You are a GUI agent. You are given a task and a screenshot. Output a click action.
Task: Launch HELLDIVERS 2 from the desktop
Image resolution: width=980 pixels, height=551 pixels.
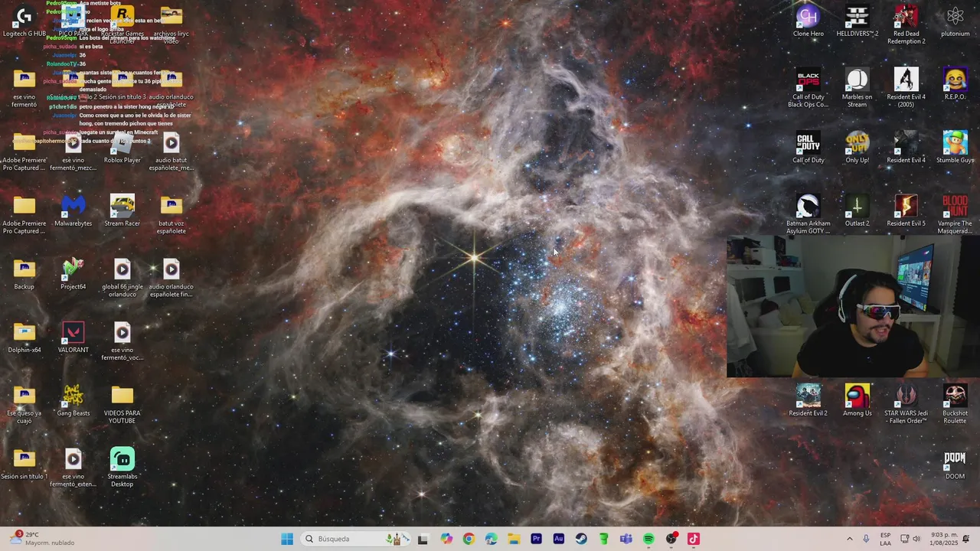pyautogui.click(x=857, y=21)
